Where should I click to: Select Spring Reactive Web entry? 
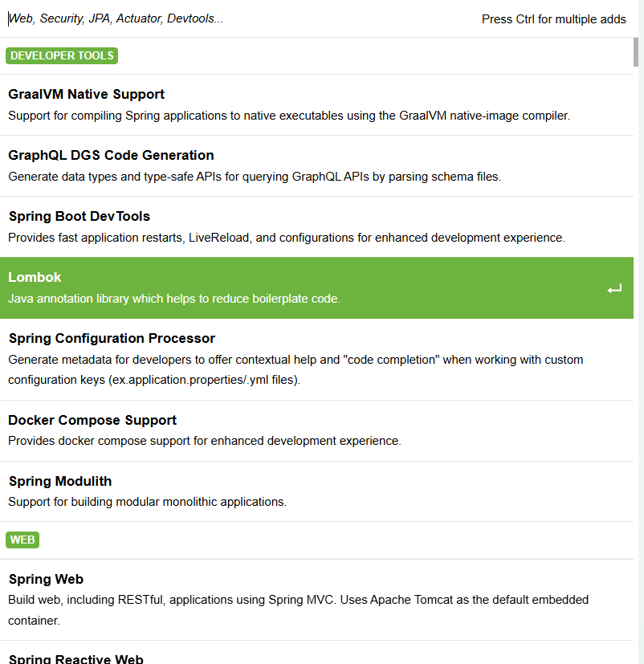point(75,659)
